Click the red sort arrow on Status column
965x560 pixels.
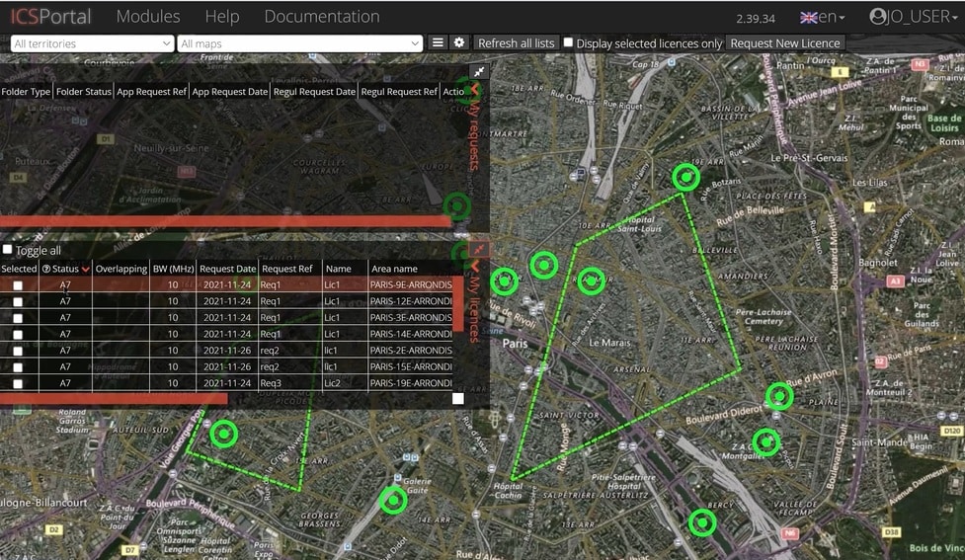click(85, 269)
